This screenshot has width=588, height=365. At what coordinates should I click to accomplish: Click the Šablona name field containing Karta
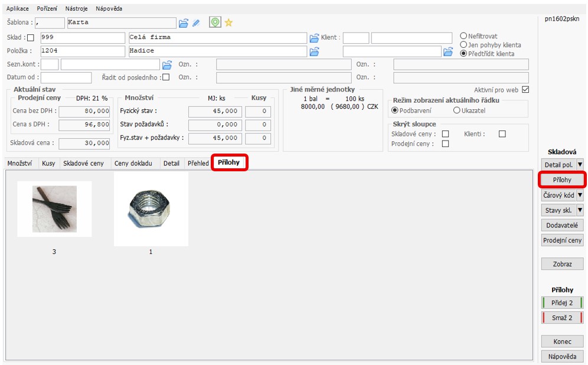point(122,22)
